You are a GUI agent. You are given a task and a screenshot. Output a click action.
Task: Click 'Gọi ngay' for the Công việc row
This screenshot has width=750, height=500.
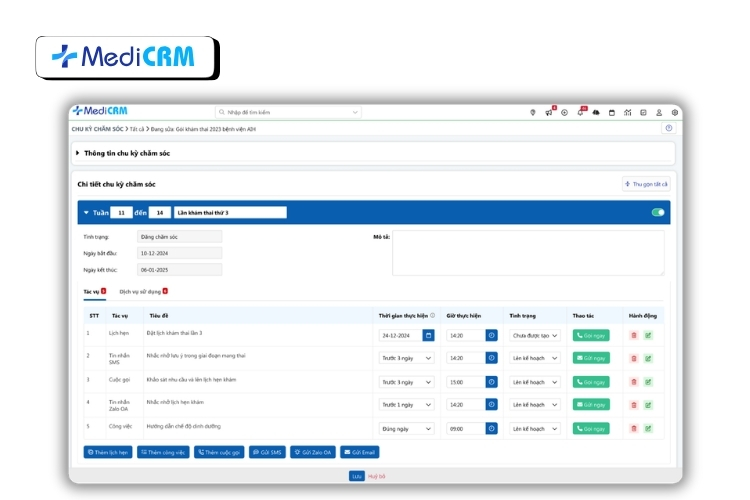pyautogui.click(x=591, y=428)
